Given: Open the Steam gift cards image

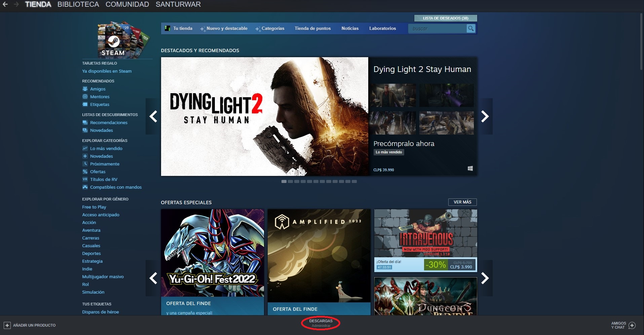Looking at the screenshot, I should (x=123, y=40).
